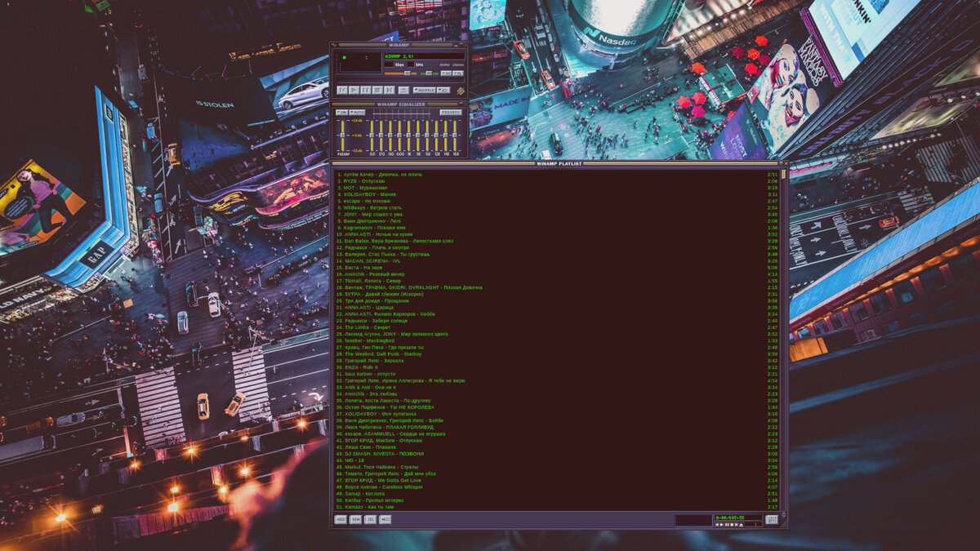Select track 29 Григорий Лепс - Зеркала

[x=557, y=361]
